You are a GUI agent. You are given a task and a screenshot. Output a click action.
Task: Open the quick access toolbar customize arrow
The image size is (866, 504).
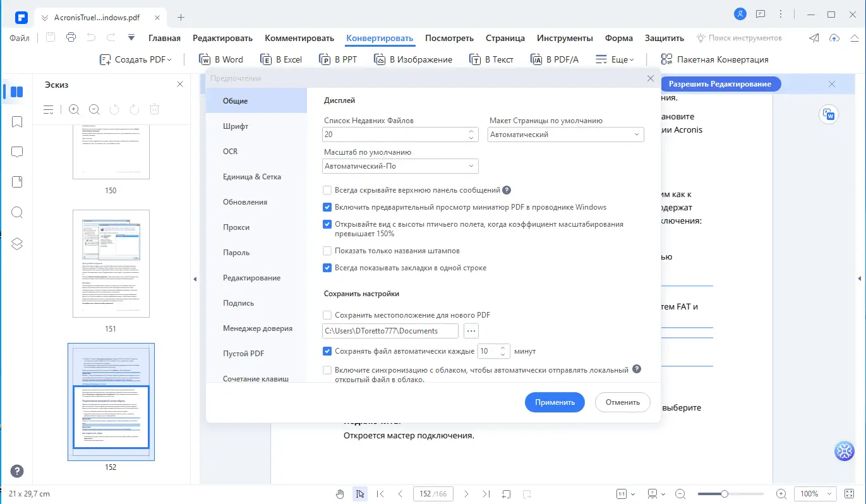(x=131, y=38)
